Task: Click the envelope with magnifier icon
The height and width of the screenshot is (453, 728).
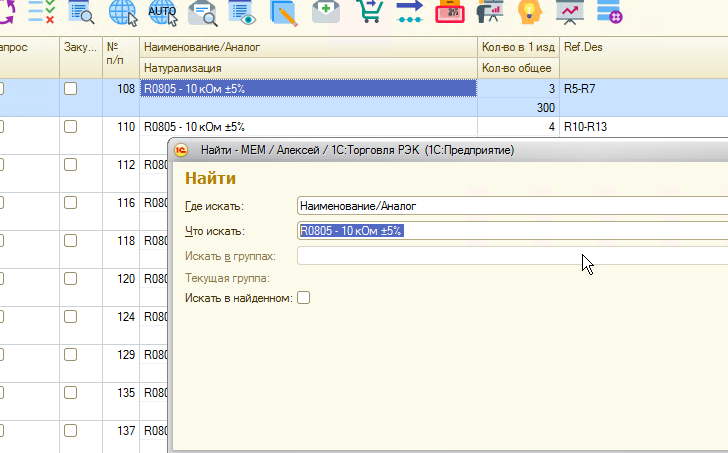Action: 204,12
